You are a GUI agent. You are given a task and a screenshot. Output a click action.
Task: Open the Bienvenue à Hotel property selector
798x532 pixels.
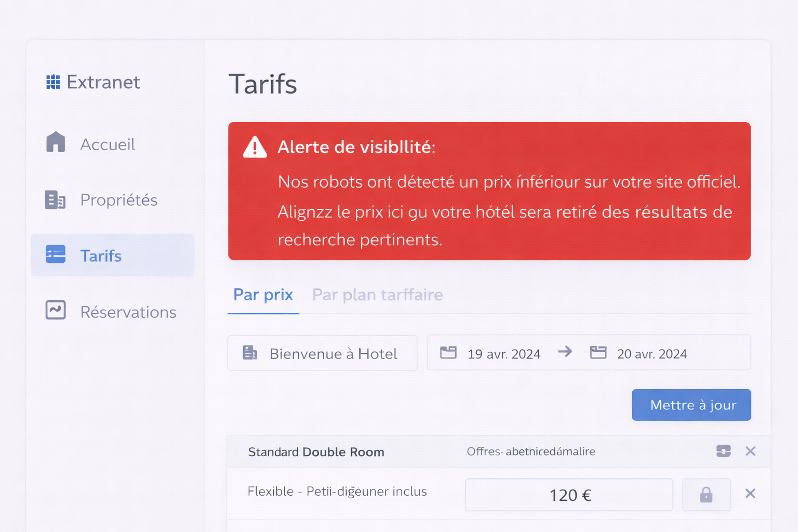point(322,353)
